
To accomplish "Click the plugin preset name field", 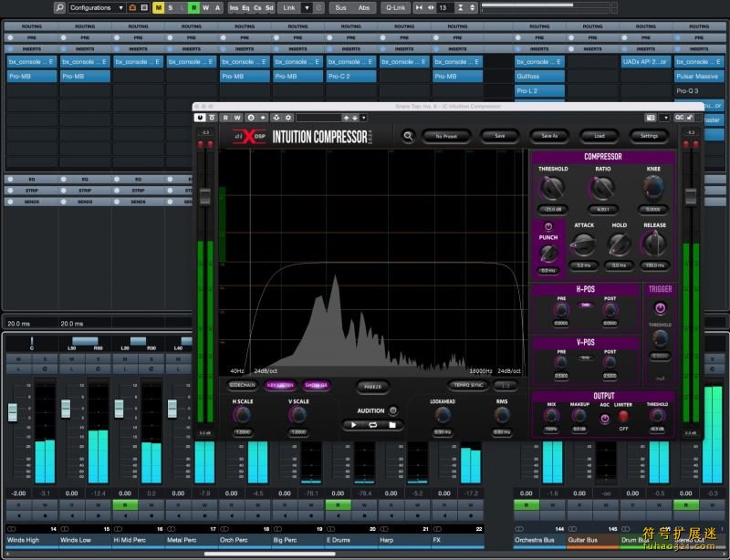I will click(x=318, y=118).
